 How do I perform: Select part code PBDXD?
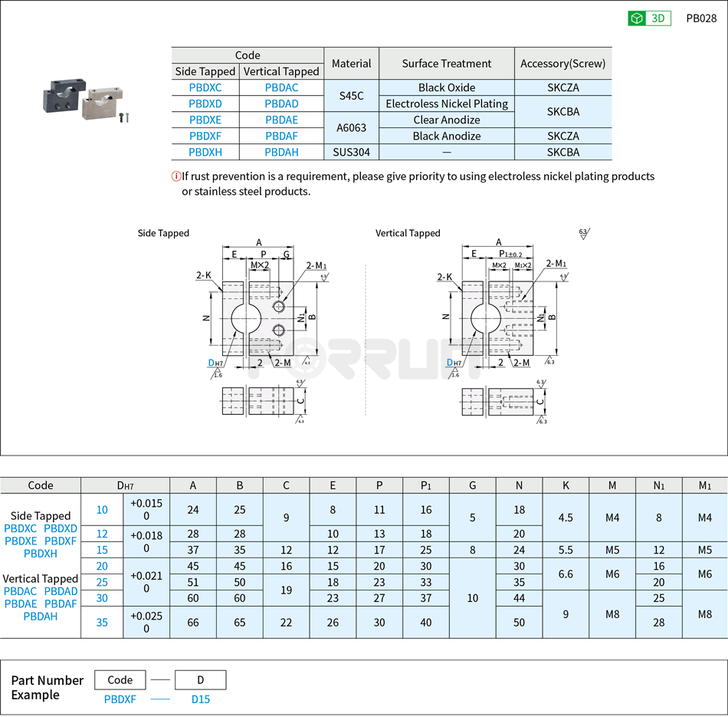206,104
